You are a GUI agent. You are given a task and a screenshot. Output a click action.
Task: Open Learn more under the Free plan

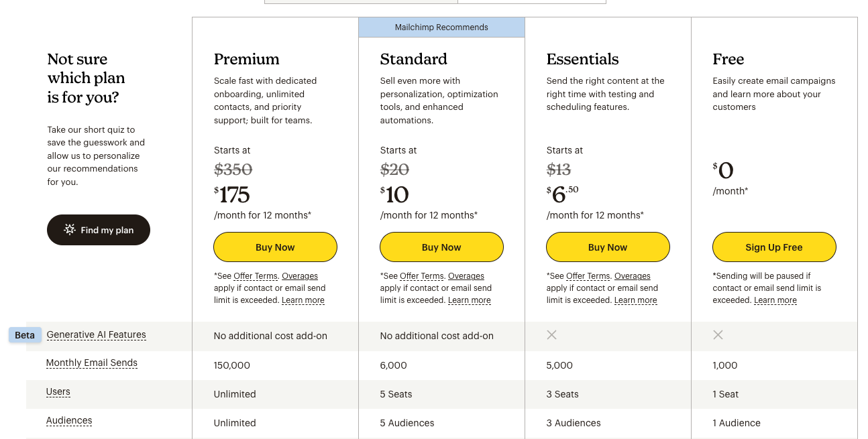[775, 300]
